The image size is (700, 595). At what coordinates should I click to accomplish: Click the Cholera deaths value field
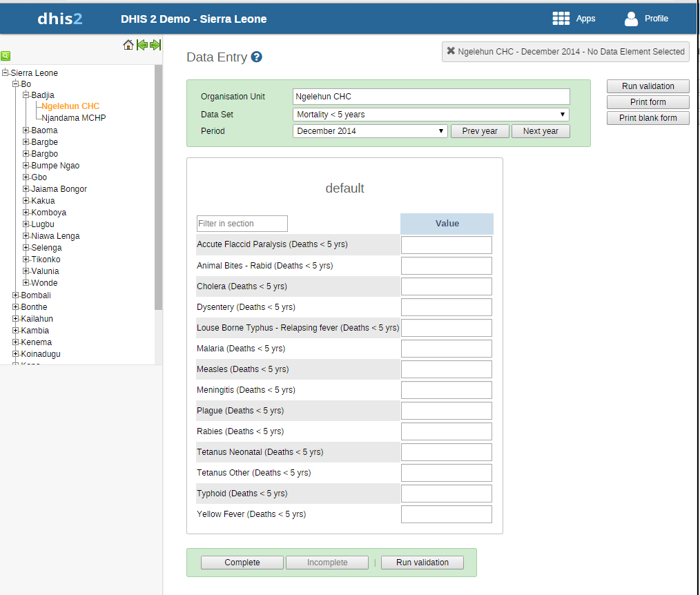[x=447, y=286]
